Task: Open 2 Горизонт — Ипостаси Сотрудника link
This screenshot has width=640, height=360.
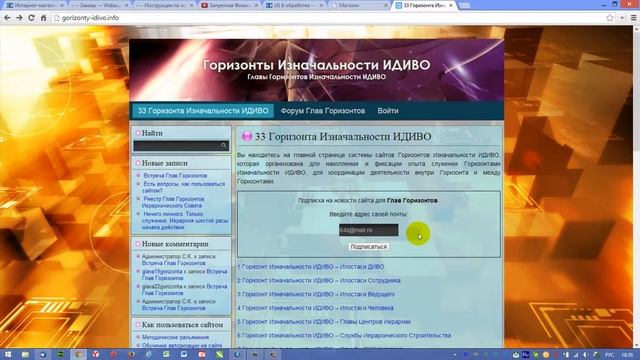Action: click(x=319, y=280)
